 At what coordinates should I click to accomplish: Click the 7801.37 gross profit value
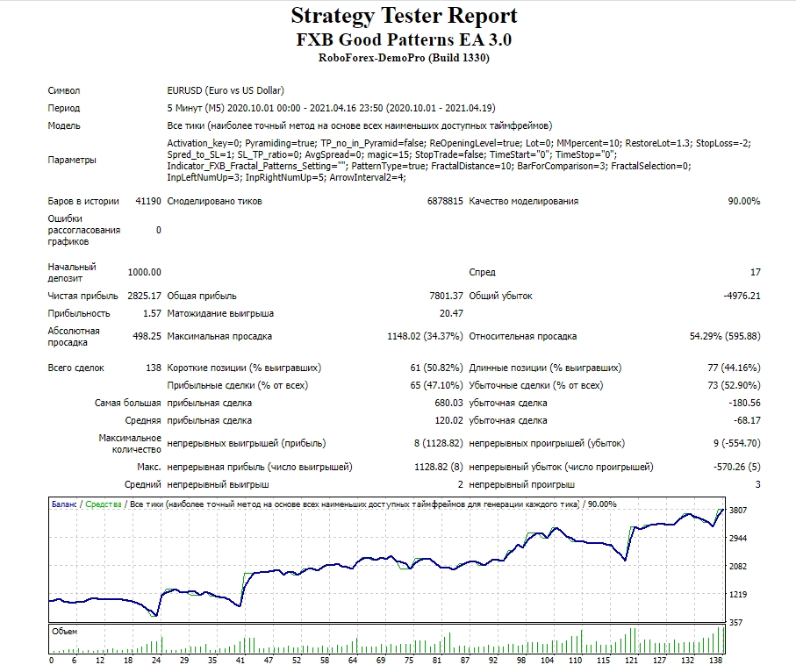click(446, 296)
